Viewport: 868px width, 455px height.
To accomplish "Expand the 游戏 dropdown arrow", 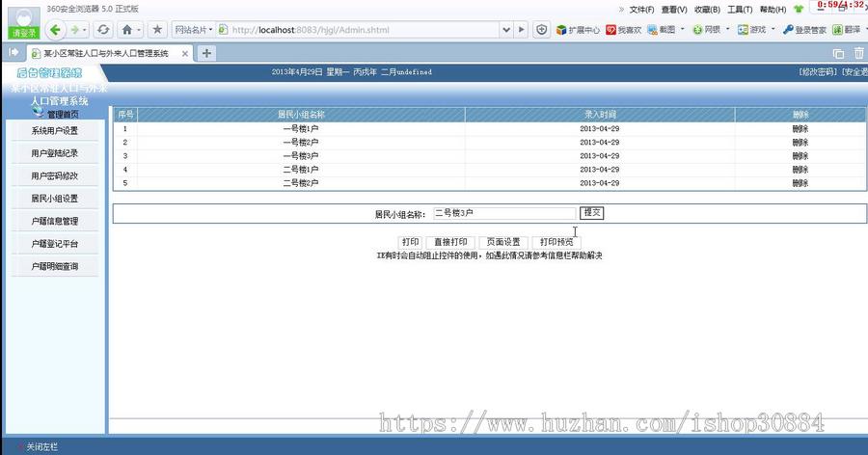I will click(773, 29).
